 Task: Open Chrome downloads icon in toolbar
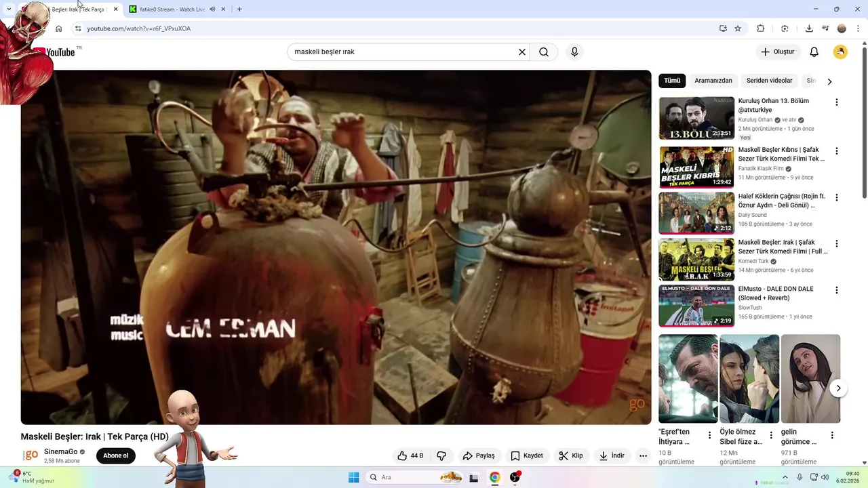coord(809,28)
